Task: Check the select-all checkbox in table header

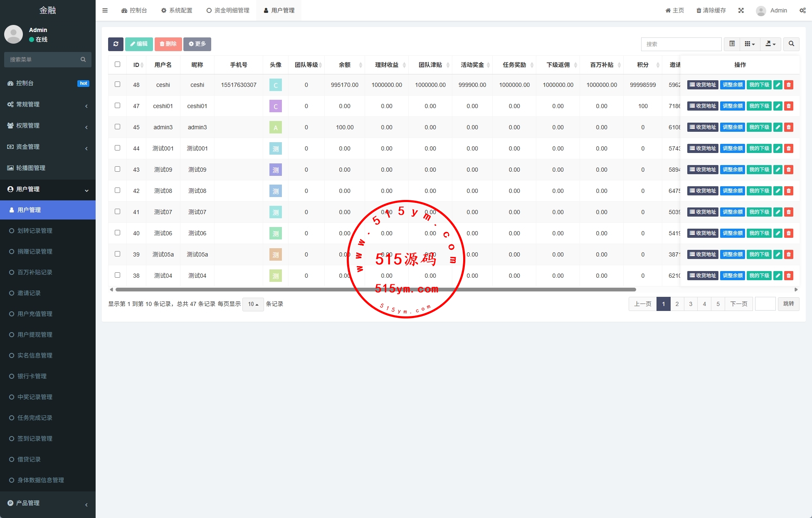Action: (117, 64)
